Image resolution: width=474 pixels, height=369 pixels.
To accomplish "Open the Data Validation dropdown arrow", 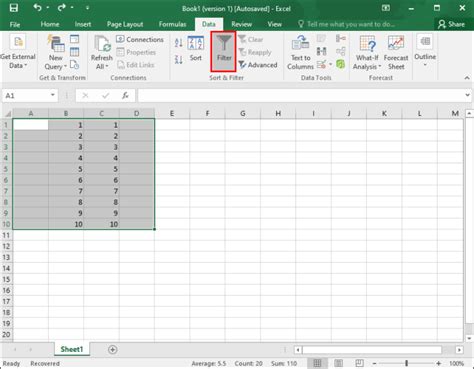I will pyautogui.click(x=330, y=64).
